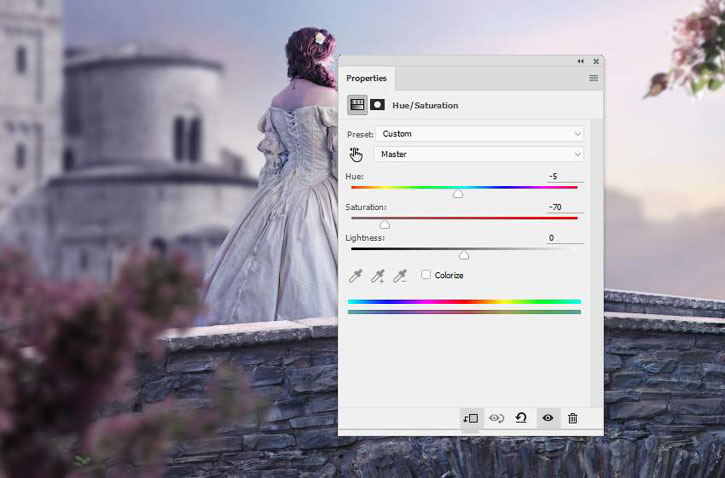This screenshot has height=478, width=725.
Task: Toggle adjustment layer visibility eye
Action: click(548, 418)
